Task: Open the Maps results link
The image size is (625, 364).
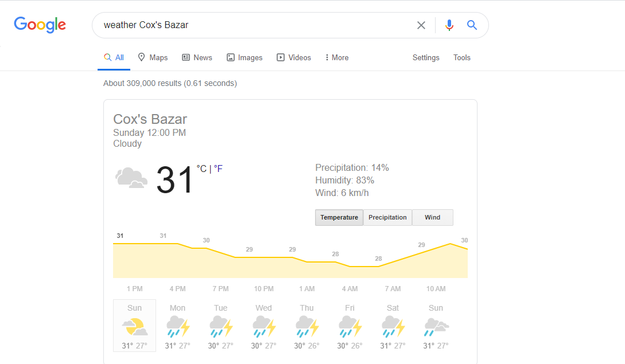Action: (x=153, y=58)
